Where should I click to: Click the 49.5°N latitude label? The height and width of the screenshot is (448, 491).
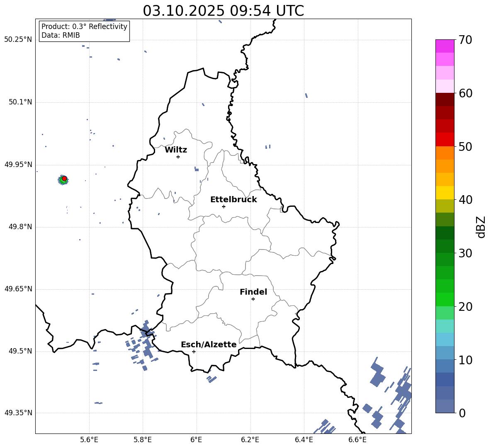(x=20, y=351)
